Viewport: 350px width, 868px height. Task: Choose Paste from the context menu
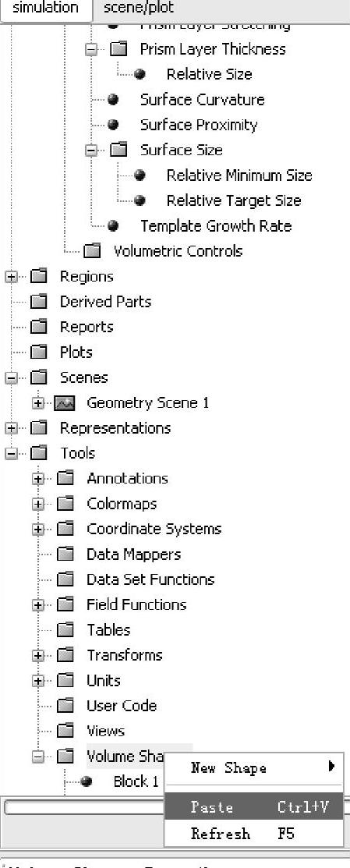pyautogui.click(x=254, y=807)
